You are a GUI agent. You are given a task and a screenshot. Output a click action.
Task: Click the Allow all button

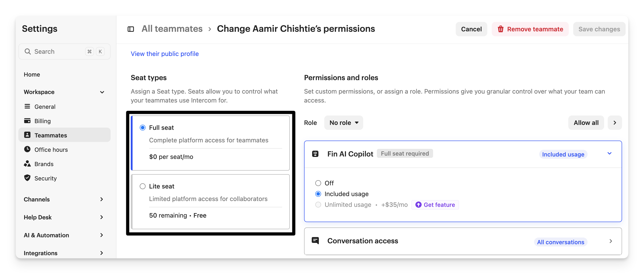pyautogui.click(x=586, y=123)
